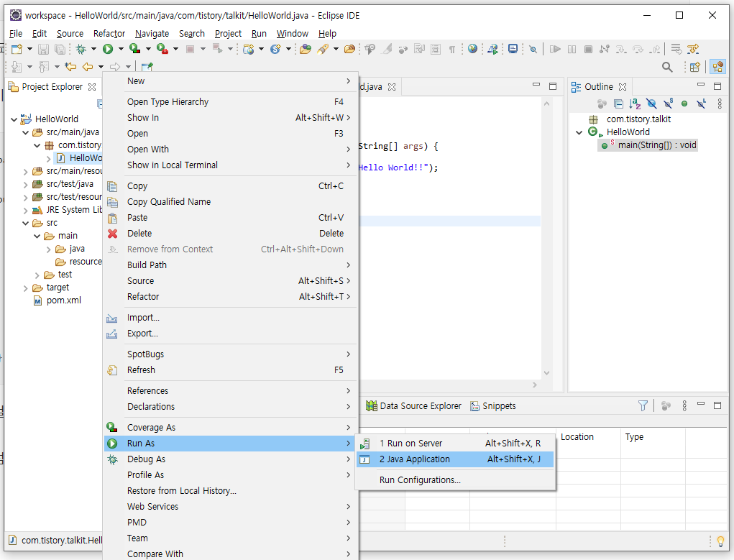Toggle Mark Occurrences highlighter icon

pos(387,49)
